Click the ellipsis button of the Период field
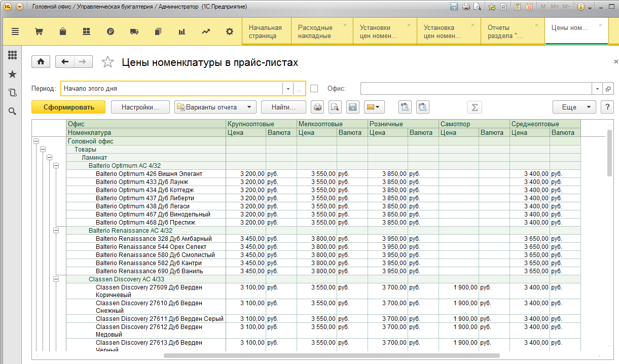This screenshot has width=619, height=364. [299, 89]
